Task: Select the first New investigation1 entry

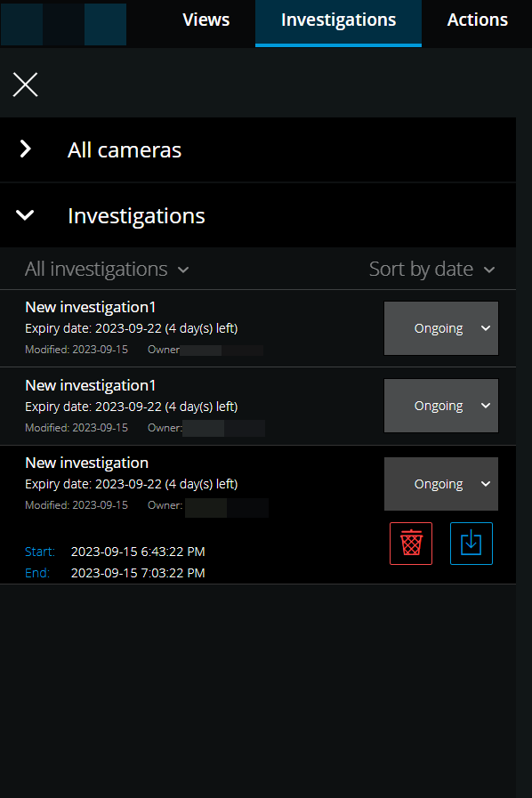Action: click(90, 307)
